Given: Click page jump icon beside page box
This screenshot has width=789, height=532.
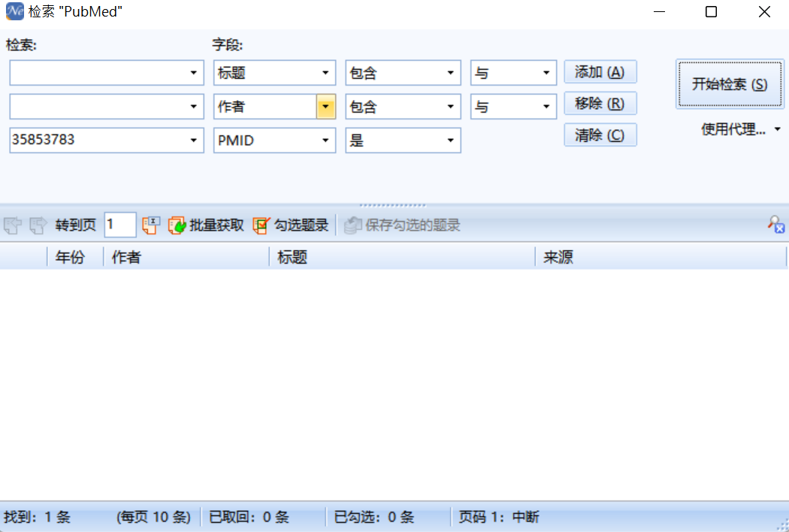Looking at the screenshot, I should pyautogui.click(x=151, y=225).
